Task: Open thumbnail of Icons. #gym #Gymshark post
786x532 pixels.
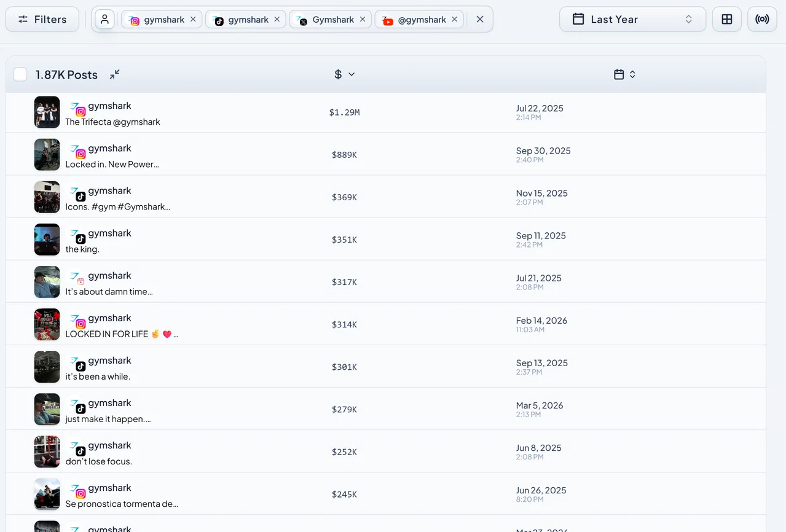Action: click(x=47, y=197)
